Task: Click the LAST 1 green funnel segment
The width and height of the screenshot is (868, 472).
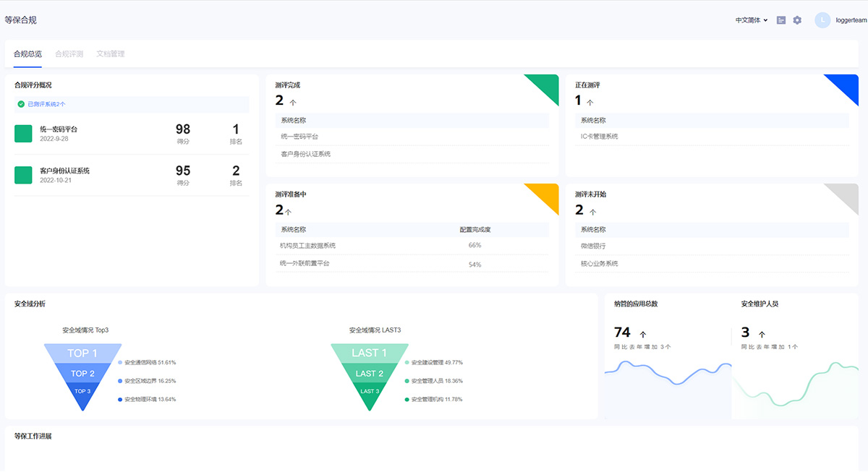Action: click(369, 353)
